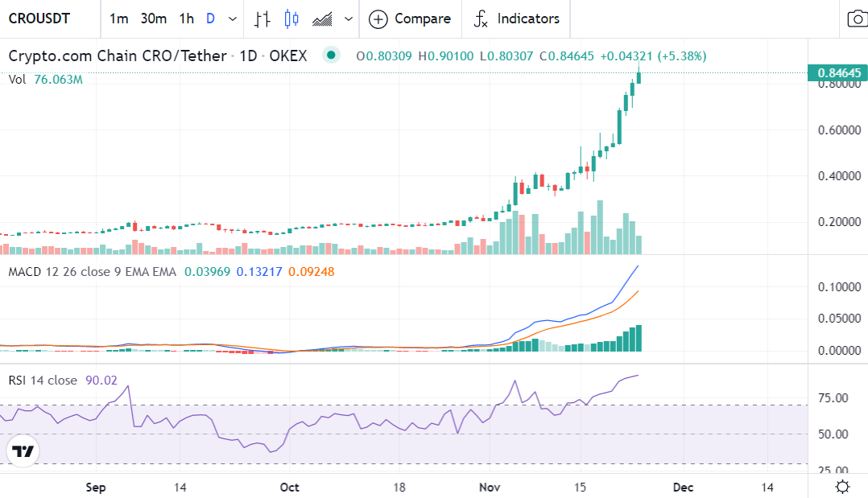This screenshot has height=498, width=868.
Task: Click the MACD indicator legend
Action: point(92,272)
